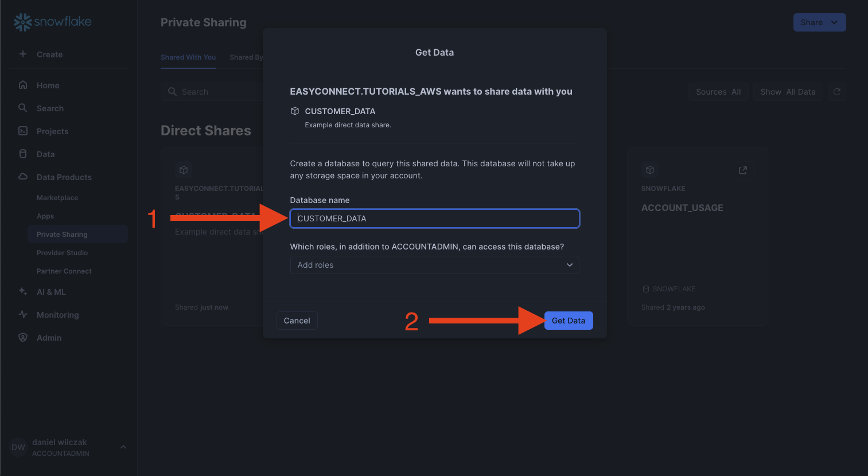This screenshot has height=476, width=868.
Task: Cancel the Get Data dialog
Action: [x=297, y=321]
